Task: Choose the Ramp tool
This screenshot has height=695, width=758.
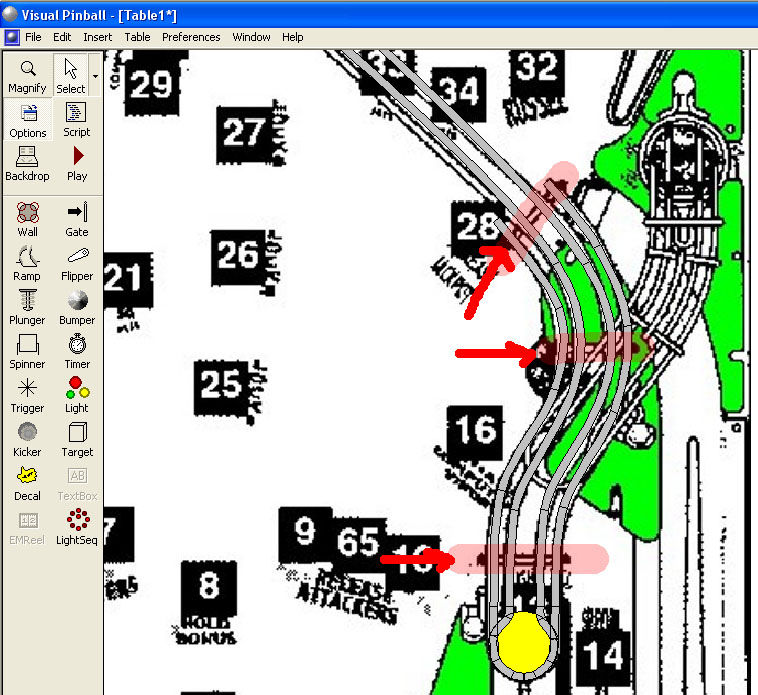Action: (x=27, y=262)
